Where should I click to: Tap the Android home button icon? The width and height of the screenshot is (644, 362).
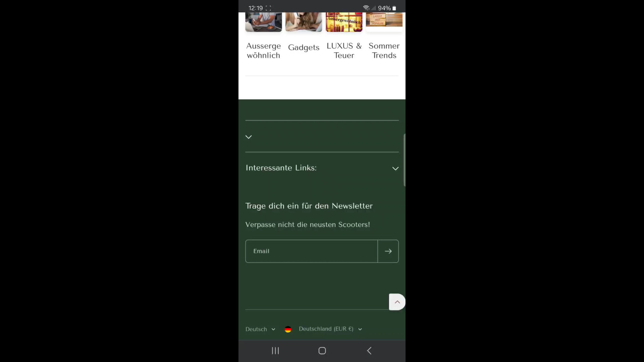point(322,351)
